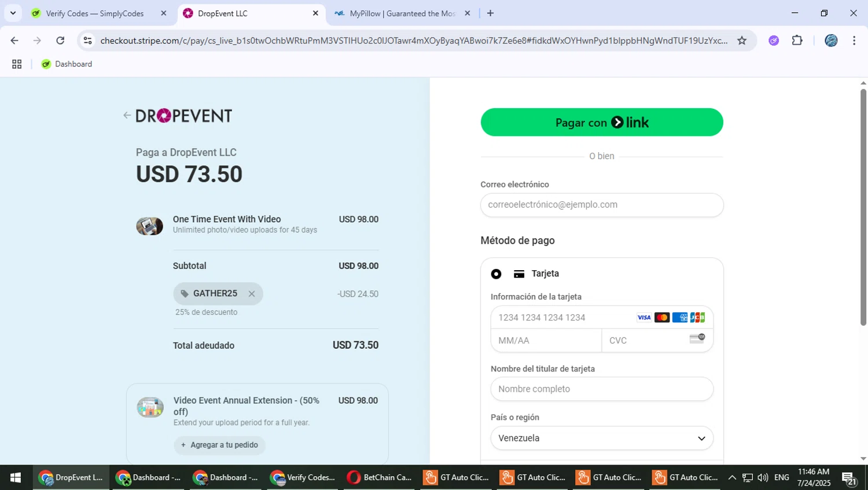Click the American Express brand icon
868x490 pixels.
680,318
